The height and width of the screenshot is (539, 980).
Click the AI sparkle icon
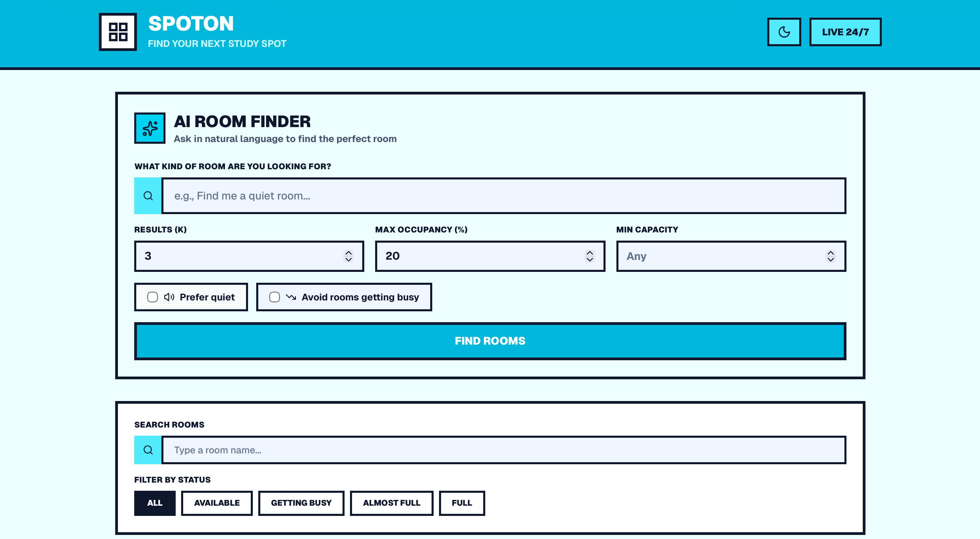[150, 128]
